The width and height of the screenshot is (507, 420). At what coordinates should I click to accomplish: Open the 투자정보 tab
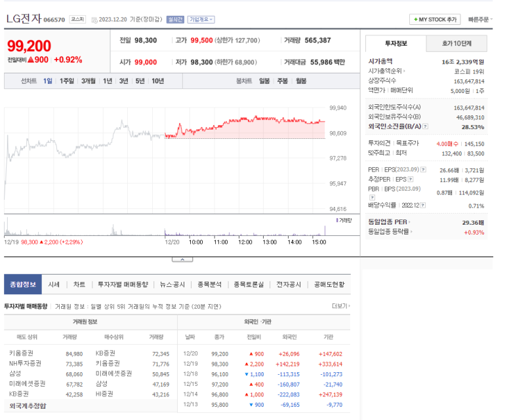tap(395, 44)
